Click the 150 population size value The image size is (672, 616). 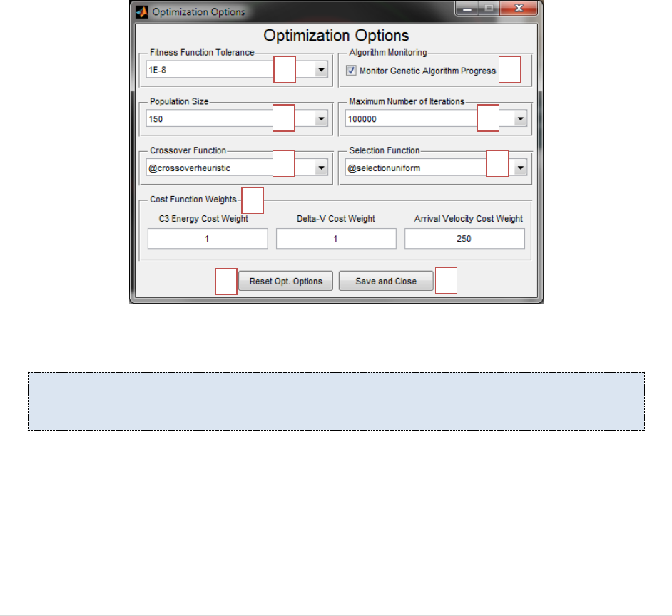tap(156, 119)
